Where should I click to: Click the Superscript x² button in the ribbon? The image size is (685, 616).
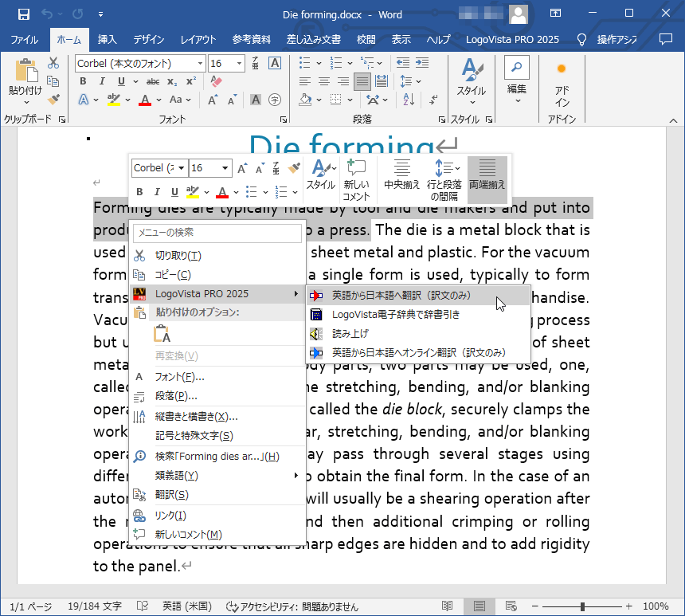pyautogui.click(x=191, y=82)
